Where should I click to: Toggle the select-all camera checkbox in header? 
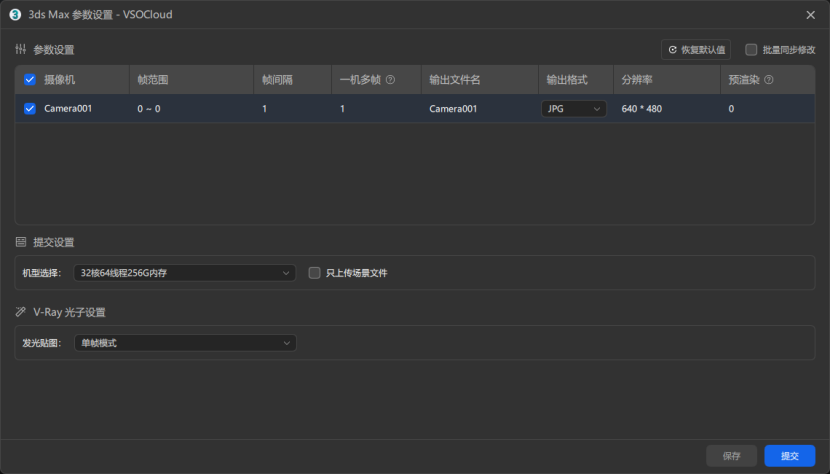[x=29, y=80]
